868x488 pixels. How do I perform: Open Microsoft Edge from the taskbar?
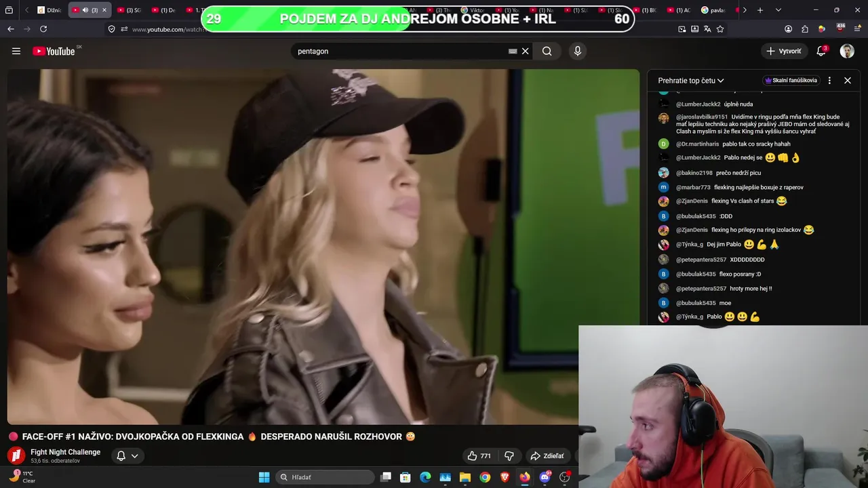coord(425,477)
